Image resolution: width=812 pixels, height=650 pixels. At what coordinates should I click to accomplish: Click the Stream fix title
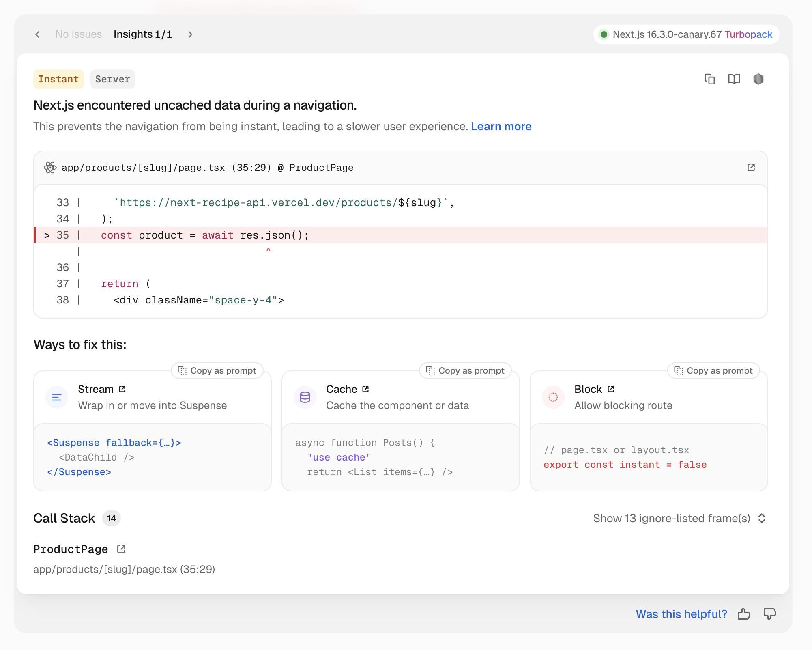96,389
